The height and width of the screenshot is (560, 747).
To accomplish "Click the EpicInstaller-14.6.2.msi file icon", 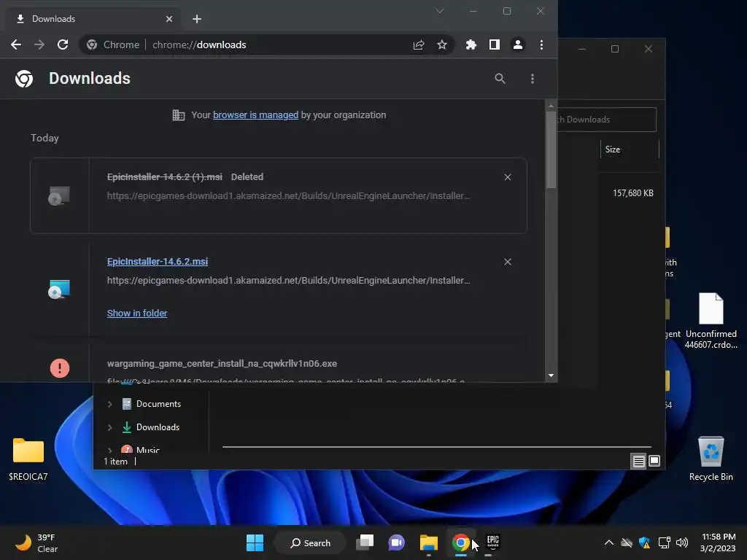I will [59, 289].
